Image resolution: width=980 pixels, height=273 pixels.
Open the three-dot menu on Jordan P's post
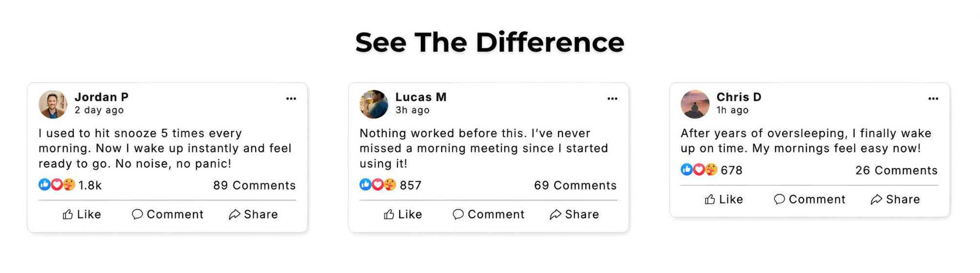click(291, 98)
